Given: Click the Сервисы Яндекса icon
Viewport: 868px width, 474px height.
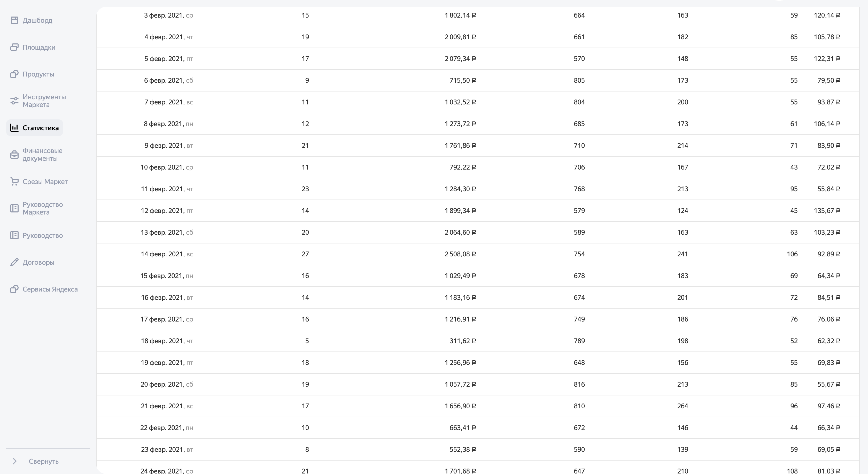Looking at the screenshot, I should 14,289.
